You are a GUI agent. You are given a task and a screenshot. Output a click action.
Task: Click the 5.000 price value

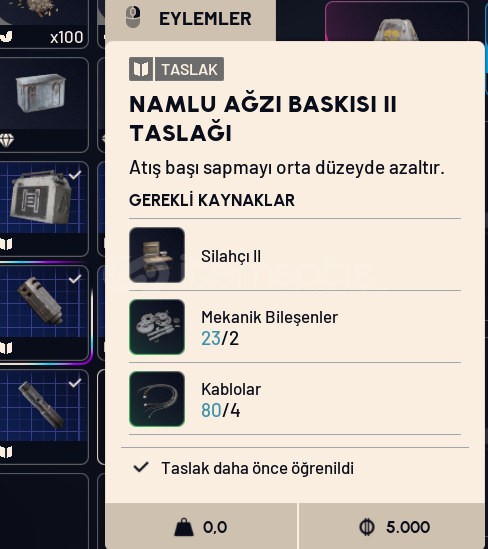408,527
